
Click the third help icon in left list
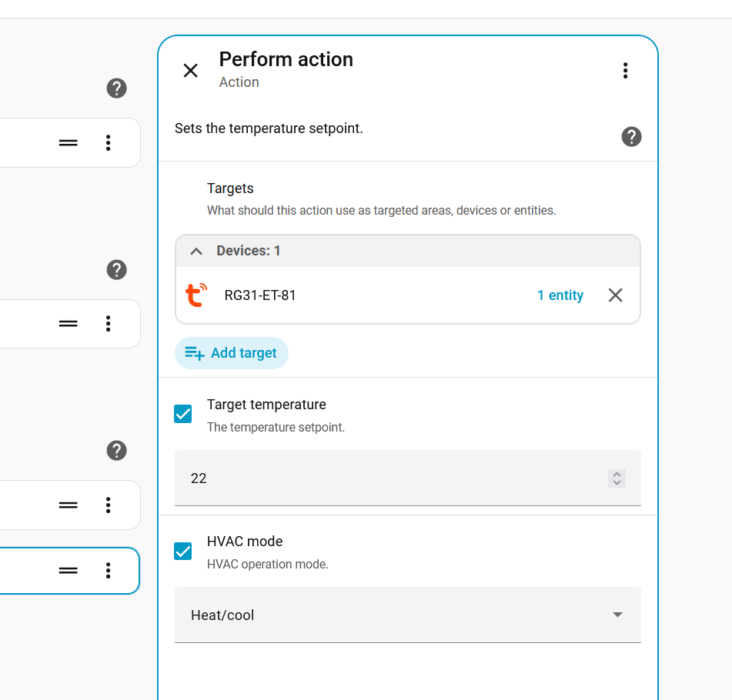coord(116,451)
